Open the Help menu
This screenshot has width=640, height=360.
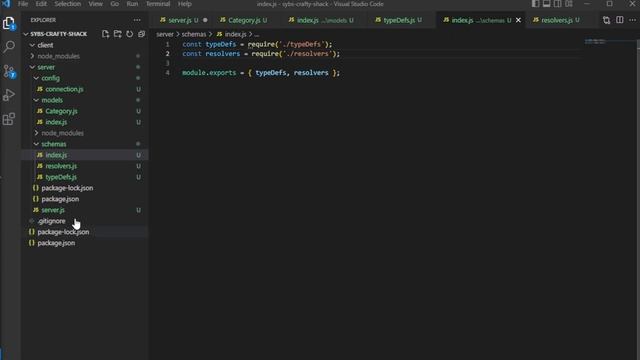pyautogui.click(x=184, y=4)
